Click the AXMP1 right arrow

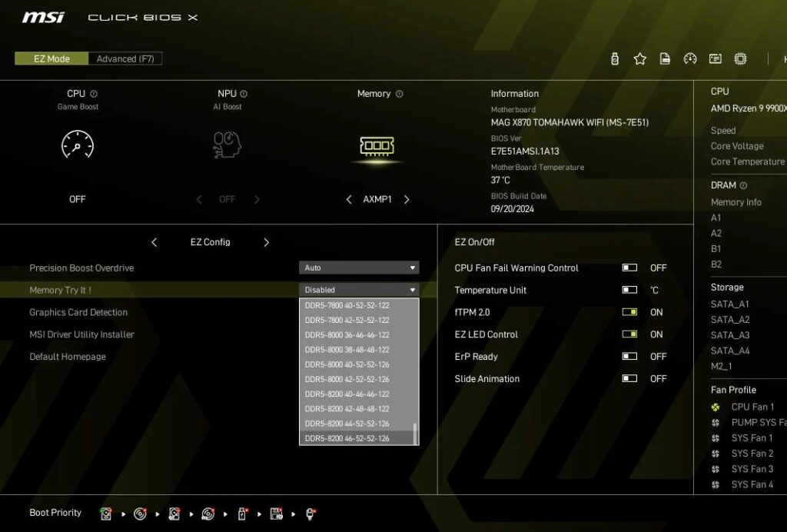point(407,199)
